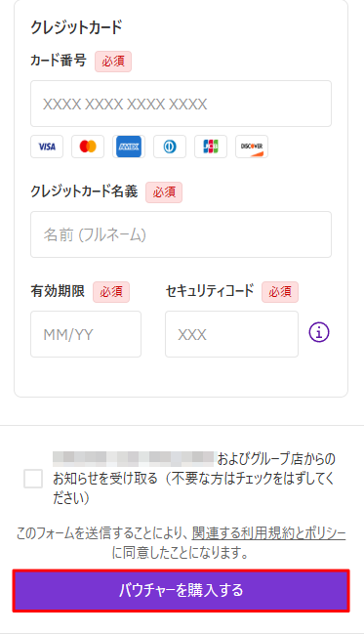Open the security code info tooltip icon

(x=319, y=332)
